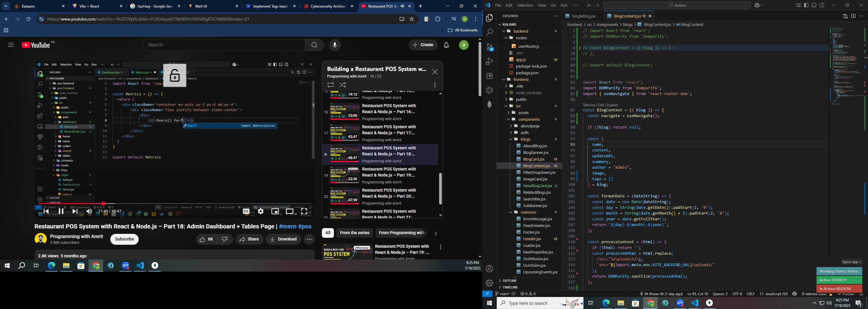868x309 pixels.
Task: Open YouTube guide hamburger menu
Action: click(x=11, y=45)
